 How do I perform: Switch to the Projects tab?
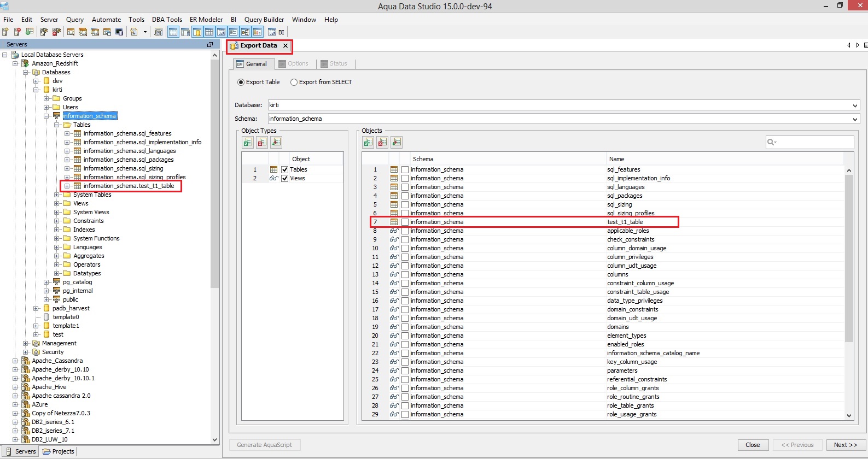(x=59, y=451)
